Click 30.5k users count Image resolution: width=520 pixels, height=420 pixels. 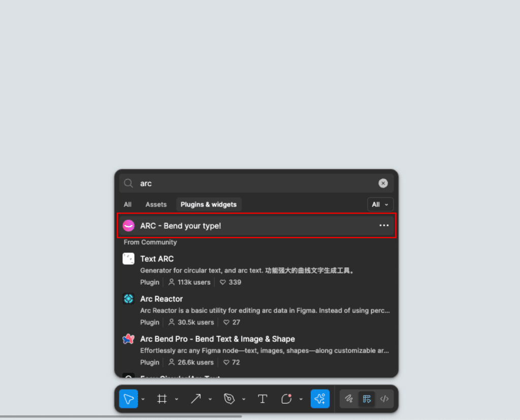click(x=191, y=322)
